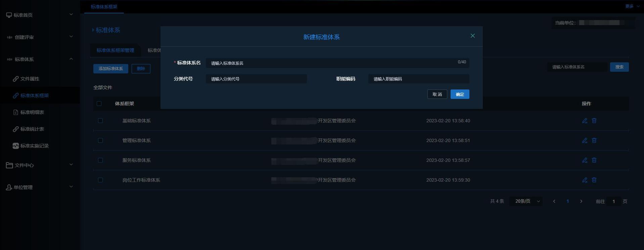Check the 管理标准体系 row checkbox
Viewport: 644px width, 250px height.
click(100, 140)
